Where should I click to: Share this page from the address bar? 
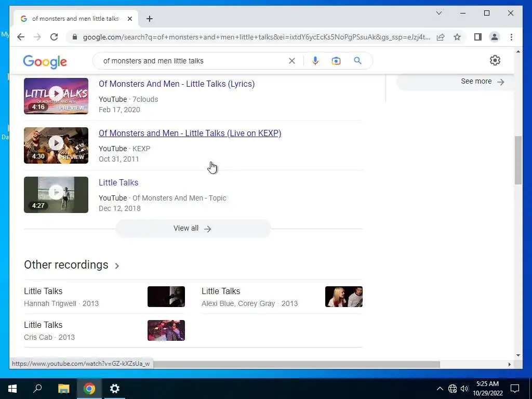click(441, 37)
